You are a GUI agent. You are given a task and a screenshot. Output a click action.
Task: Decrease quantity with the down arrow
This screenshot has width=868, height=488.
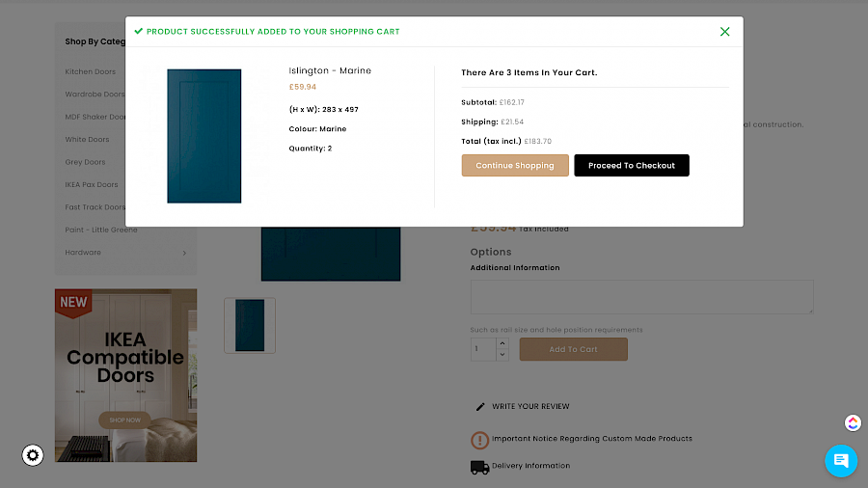[x=502, y=355]
